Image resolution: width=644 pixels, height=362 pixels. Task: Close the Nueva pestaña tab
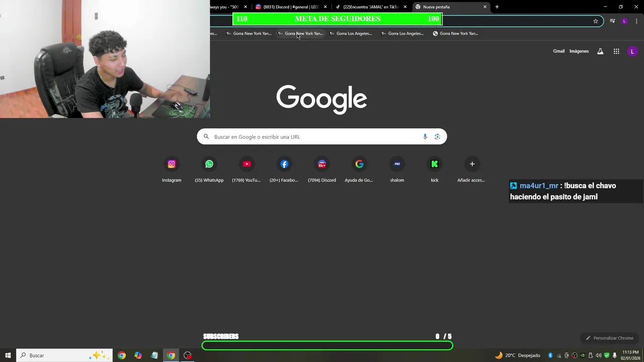485,7
